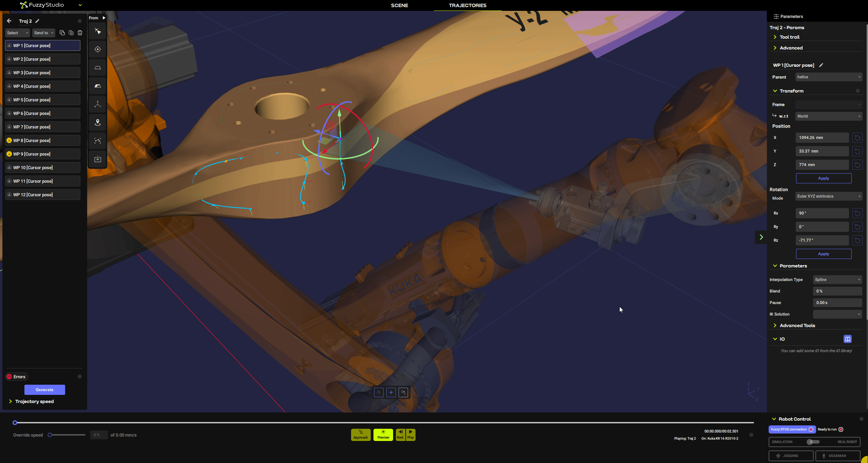Viewport: 868px width, 463px height.
Task: Open the Interpolation Type dropdown
Action: tap(837, 280)
